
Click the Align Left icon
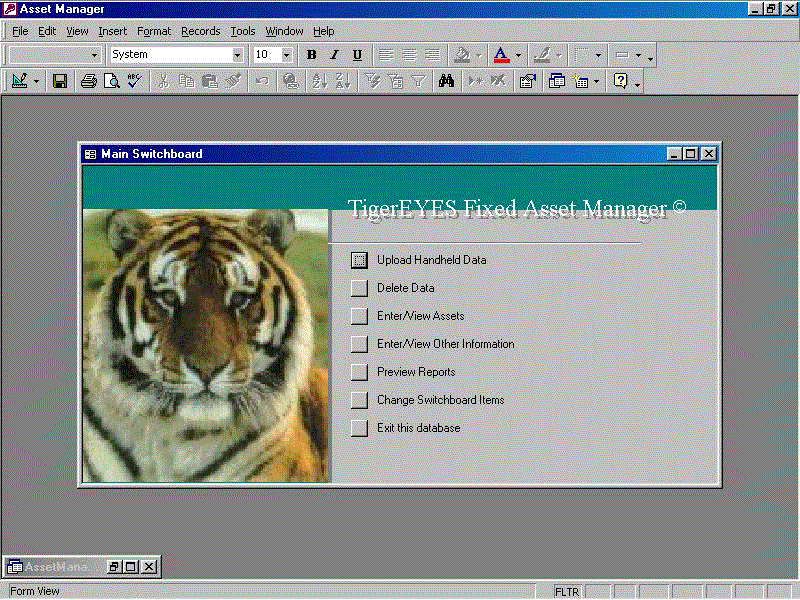point(386,55)
